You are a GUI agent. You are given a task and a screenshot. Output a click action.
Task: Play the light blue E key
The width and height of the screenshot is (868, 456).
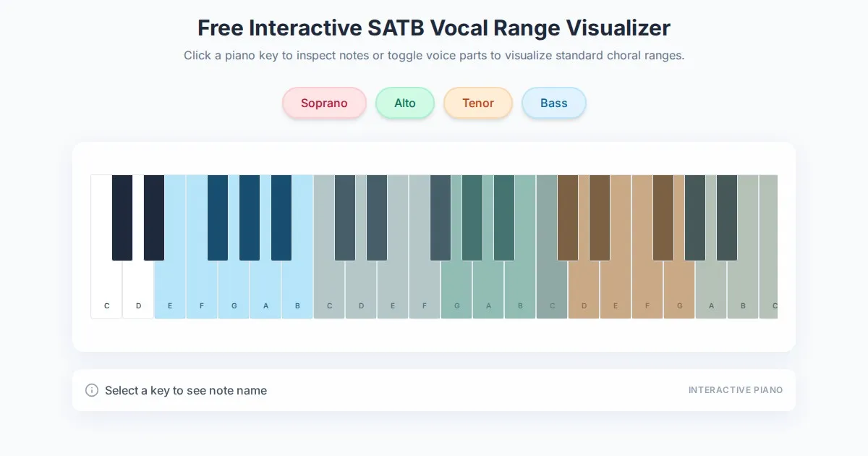point(170,290)
